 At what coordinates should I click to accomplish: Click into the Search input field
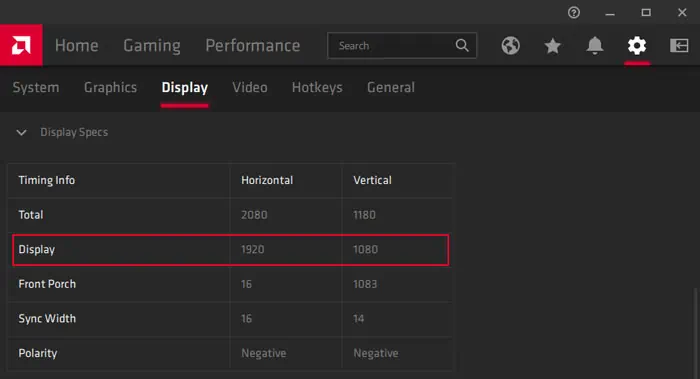coord(402,46)
